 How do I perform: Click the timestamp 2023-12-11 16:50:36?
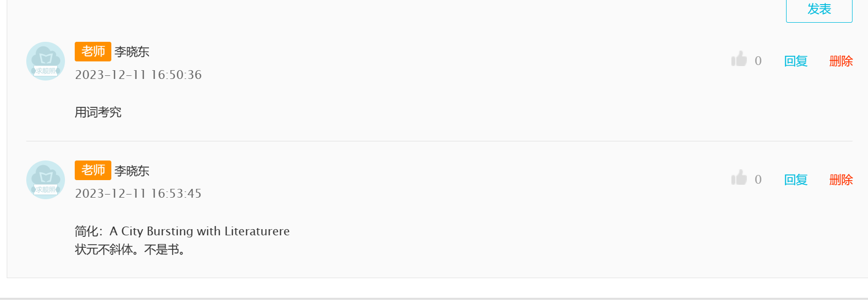(x=138, y=75)
